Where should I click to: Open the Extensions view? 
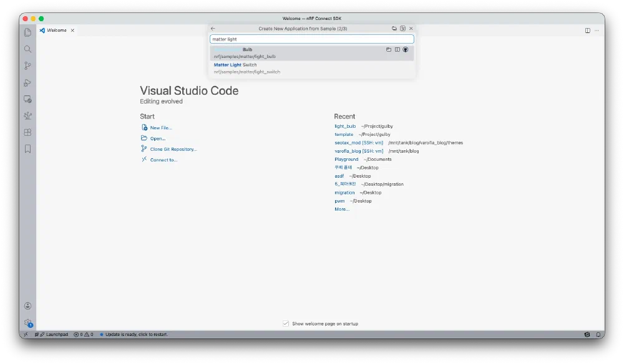click(x=27, y=132)
